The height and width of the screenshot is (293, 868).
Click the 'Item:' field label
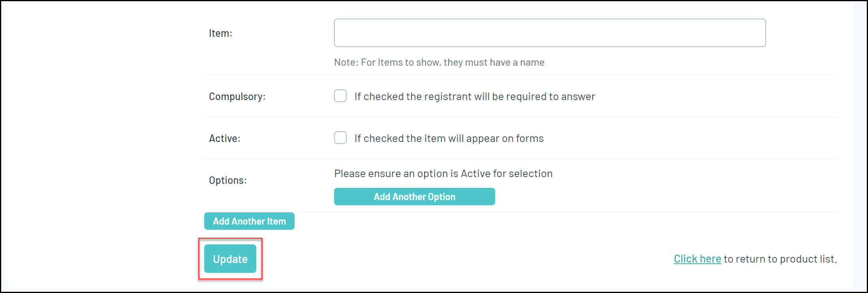[x=220, y=33]
